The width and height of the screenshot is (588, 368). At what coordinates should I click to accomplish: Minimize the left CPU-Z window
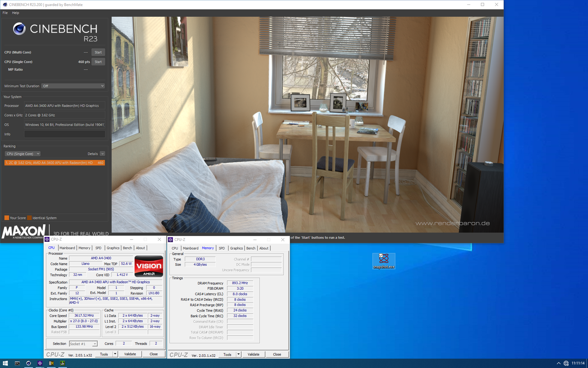[x=131, y=239]
